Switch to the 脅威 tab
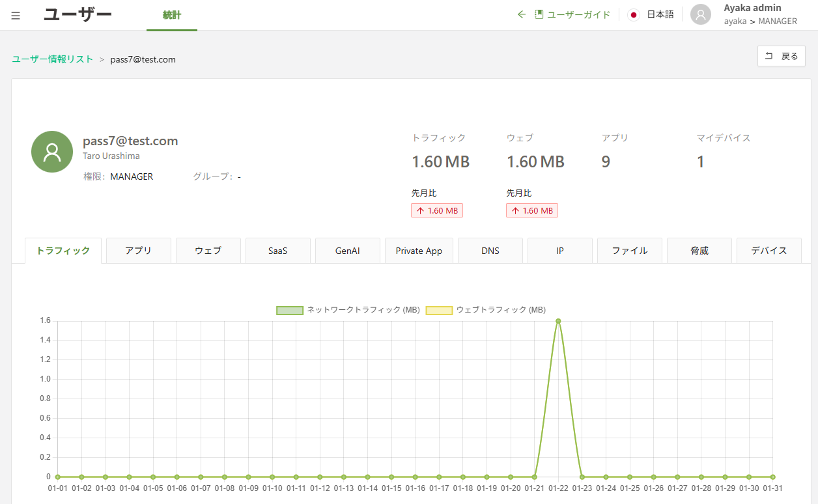The image size is (818, 504). [x=699, y=251]
